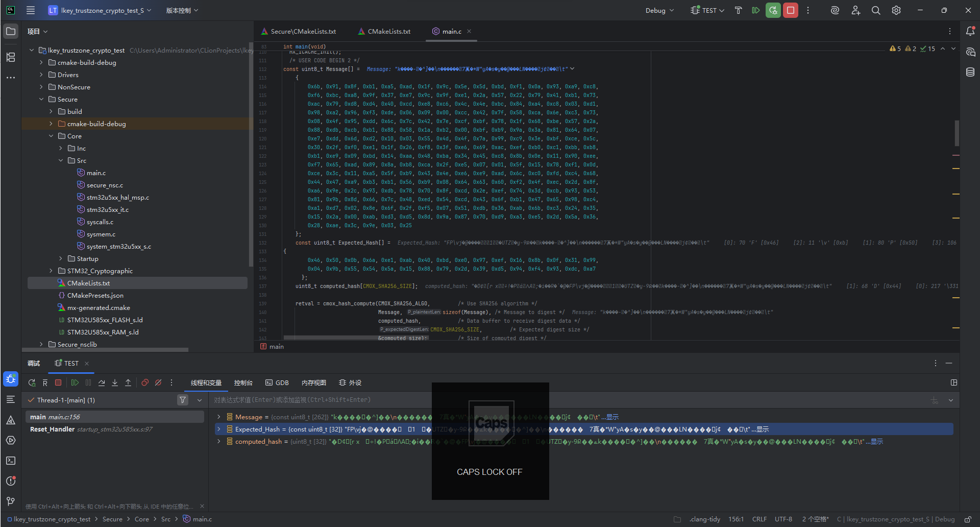Open the Database tool window icon
This screenshot has height=527, width=980.
pyautogui.click(x=970, y=72)
